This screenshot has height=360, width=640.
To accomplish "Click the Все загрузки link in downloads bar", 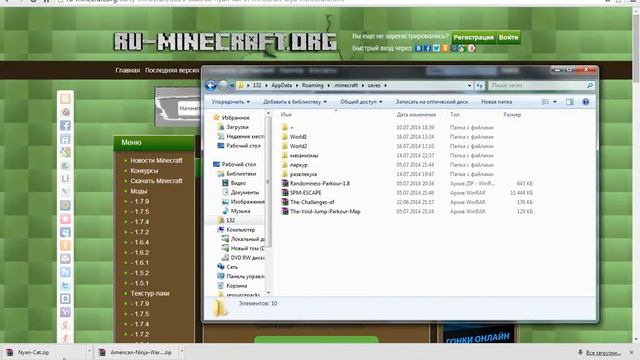I will pos(603,353).
